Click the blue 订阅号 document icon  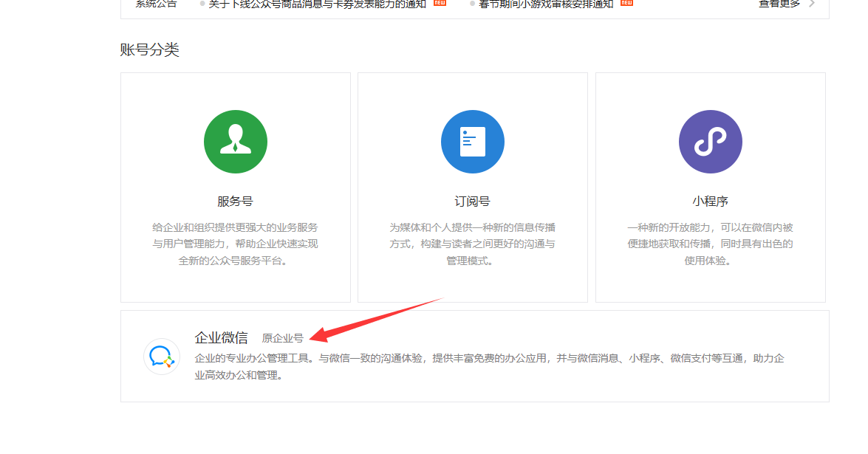[473, 142]
